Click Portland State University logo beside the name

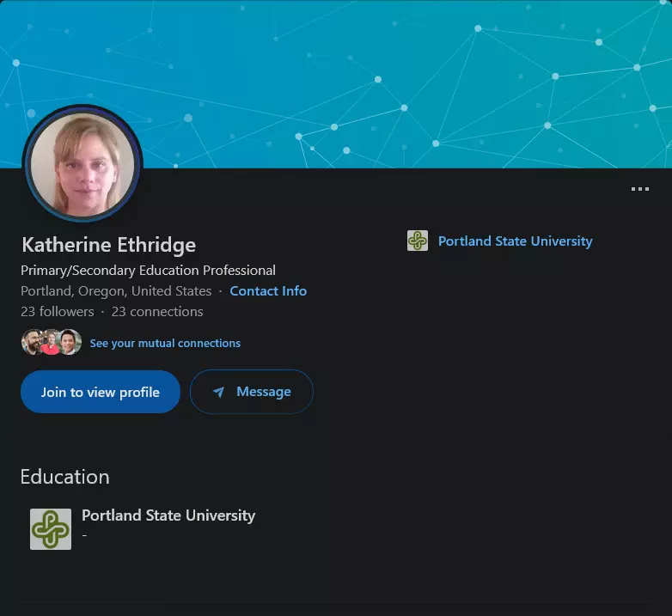(x=418, y=241)
